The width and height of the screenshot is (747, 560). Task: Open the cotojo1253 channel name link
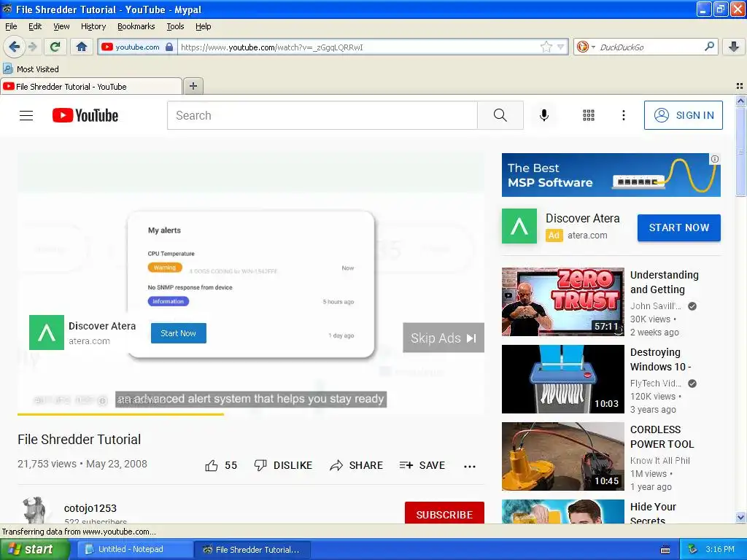(90, 508)
